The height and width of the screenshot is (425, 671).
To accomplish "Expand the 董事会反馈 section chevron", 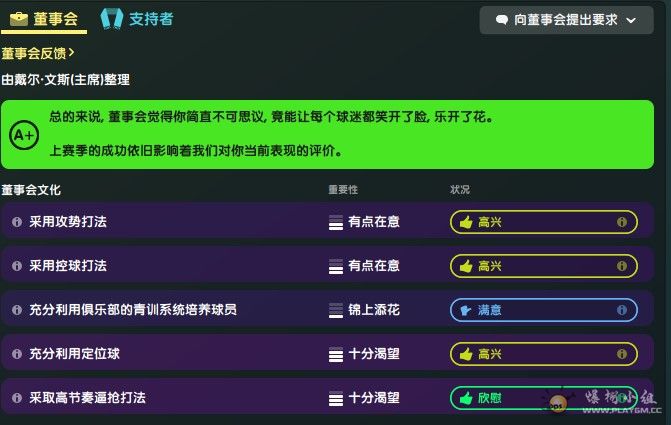I will point(72,53).
